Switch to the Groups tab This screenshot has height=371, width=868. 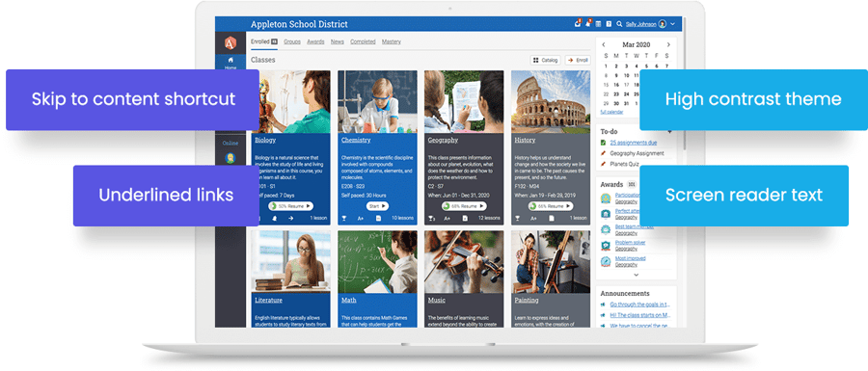pos(292,41)
